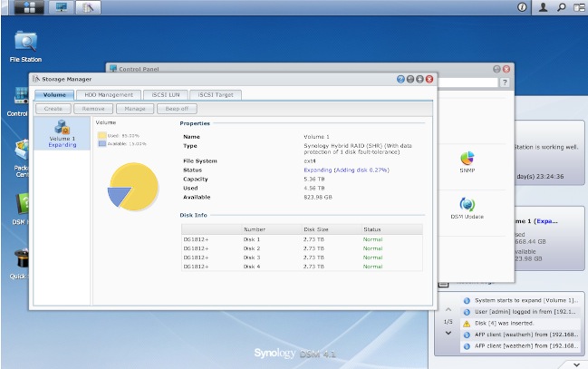Click 'Disk [4] was inserted' log entry
This screenshot has width=588, height=369.
522,323
